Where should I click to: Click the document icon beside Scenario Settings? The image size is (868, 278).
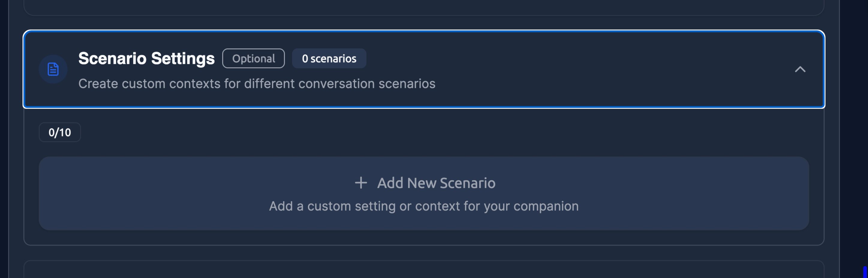click(53, 69)
